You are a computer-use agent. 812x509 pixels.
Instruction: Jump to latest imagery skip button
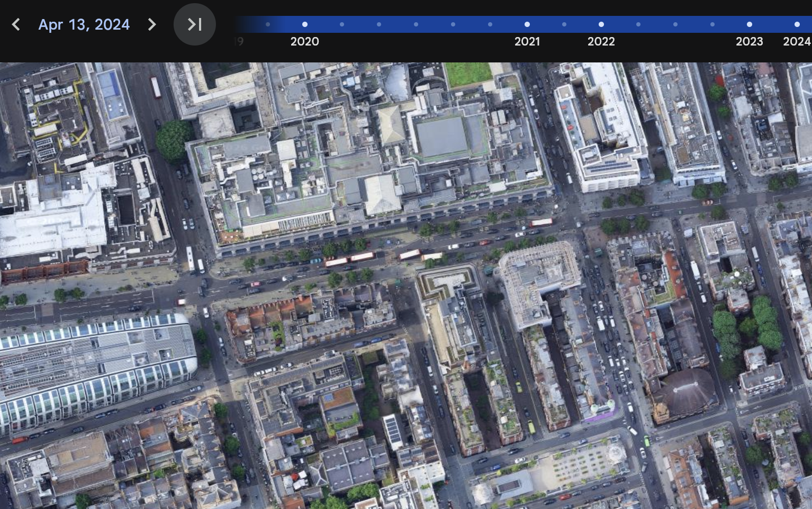coord(195,24)
